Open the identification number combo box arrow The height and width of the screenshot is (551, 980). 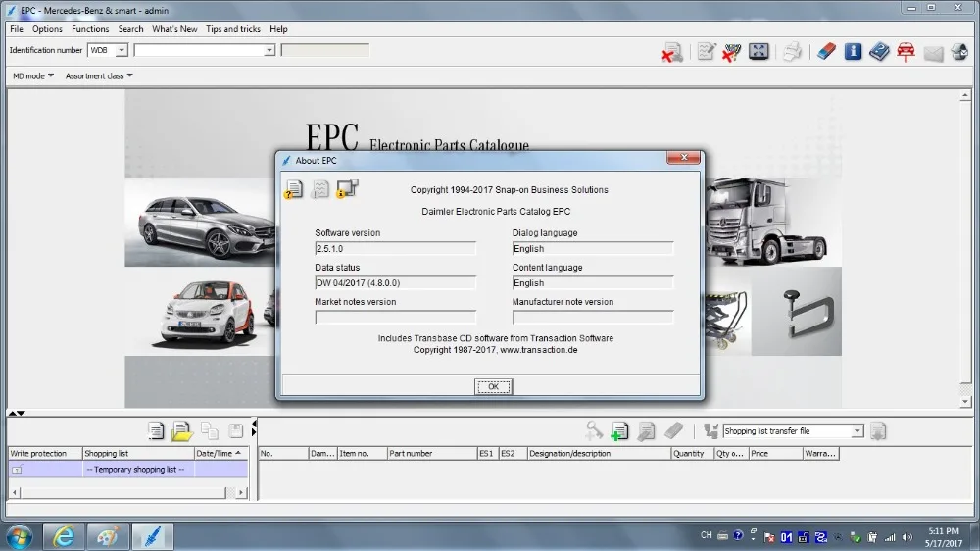coord(269,50)
